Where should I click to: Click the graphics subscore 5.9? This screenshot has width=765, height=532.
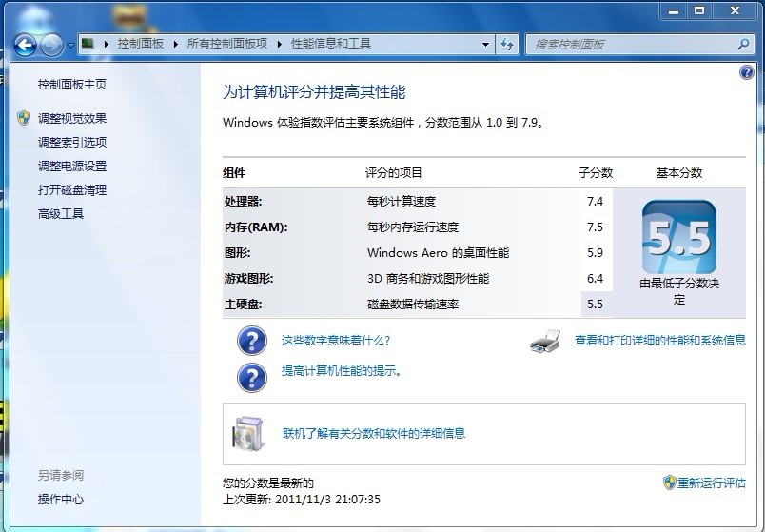[596, 253]
